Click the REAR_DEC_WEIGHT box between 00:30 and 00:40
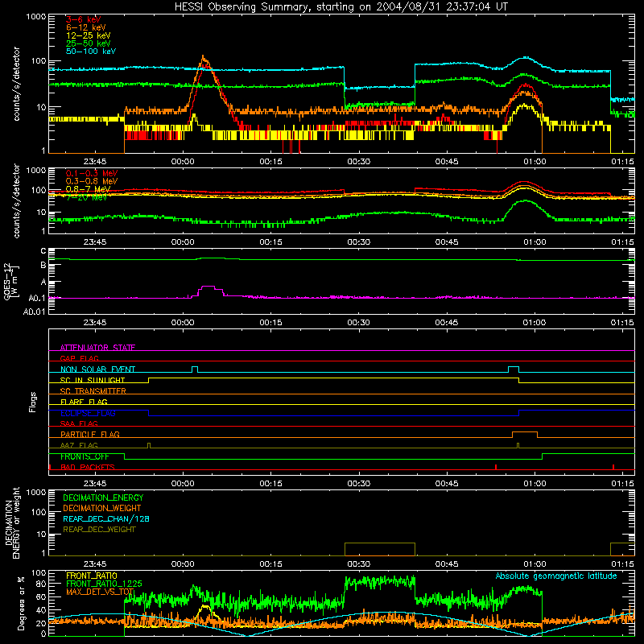Viewport: 644px width, 644px height. pos(380,549)
